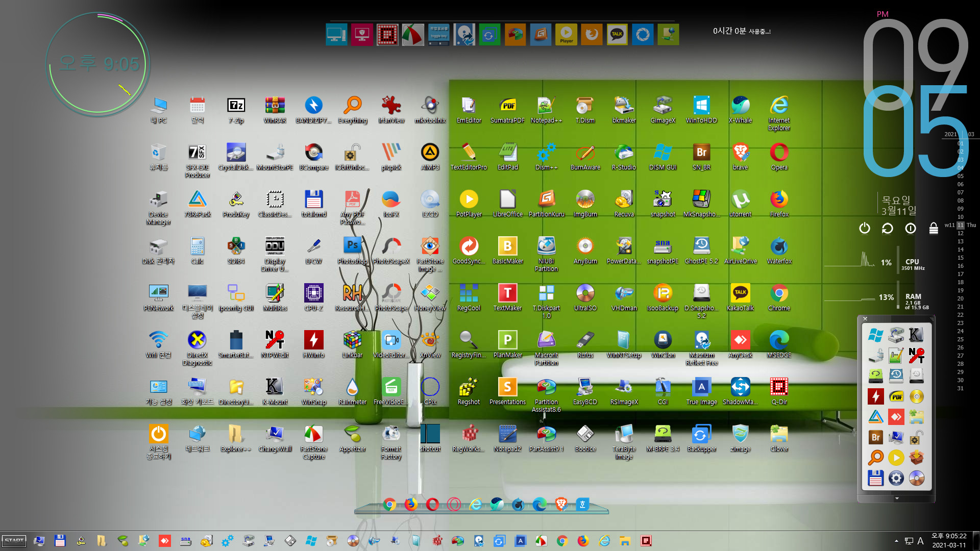
Task: Launch GhostPE 5.2 icon
Action: [701, 251]
